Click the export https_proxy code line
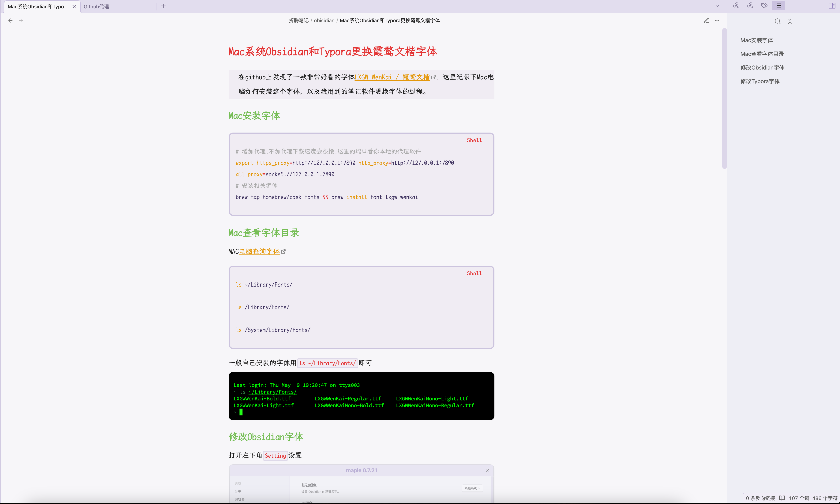Screen dimensions: 840x504 click(x=345, y=163)
